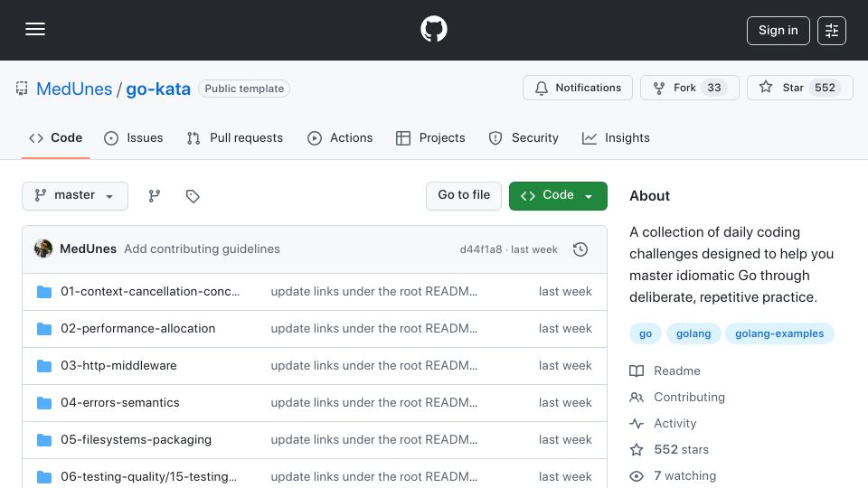Star the go-kata repository
This screenshot has height=488, width=868.
pos(799,88)
